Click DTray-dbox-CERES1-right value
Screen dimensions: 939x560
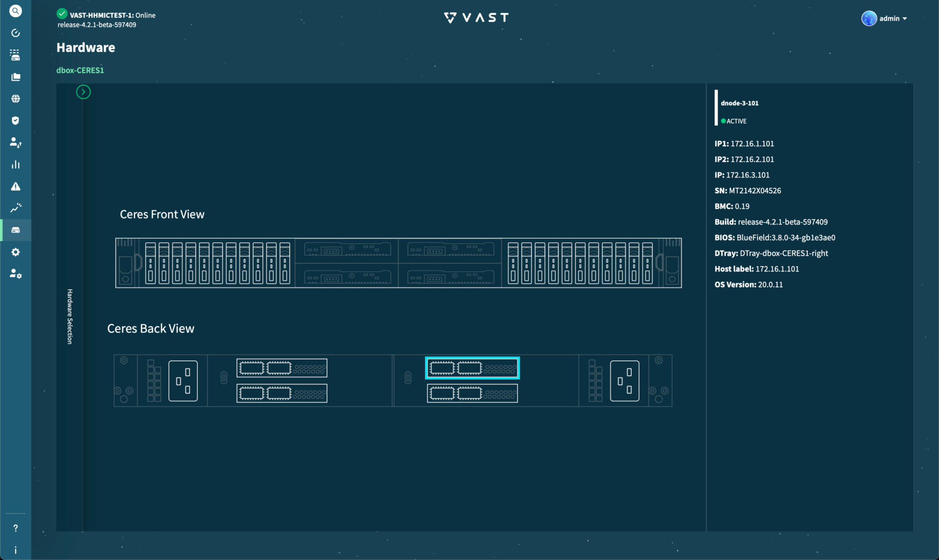[784, 253]
